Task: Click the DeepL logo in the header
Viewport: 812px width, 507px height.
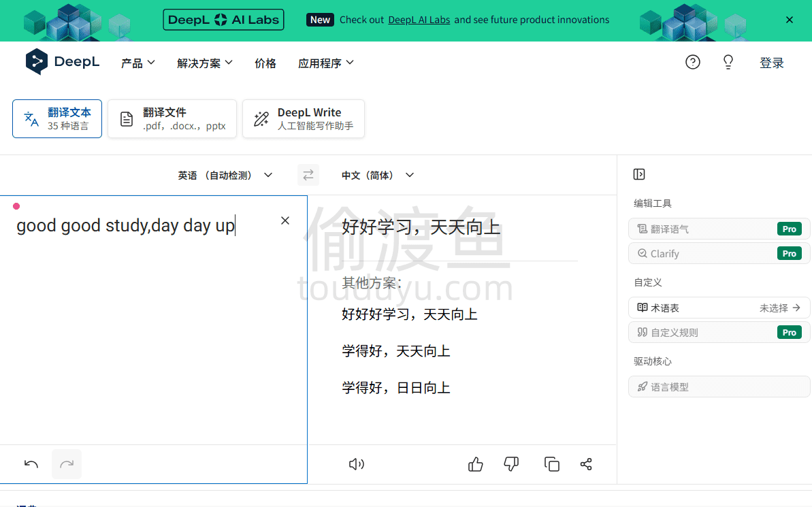Action: coord(62,62)
